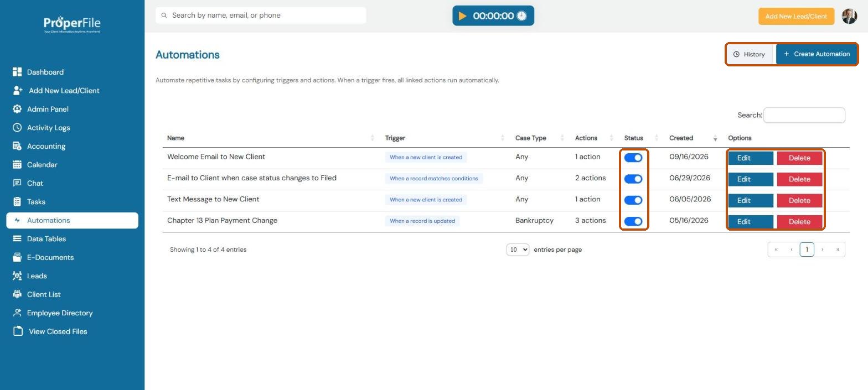
Task: Click the Client List people icon
Action: [x=17, y=294]
